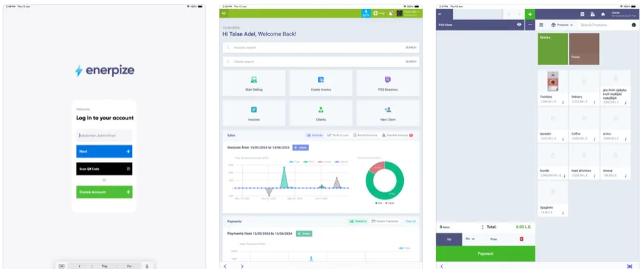This screenshot has height=269, width=644.
Task: Switch to Profit & Loss tab
Action: point(337,135)
